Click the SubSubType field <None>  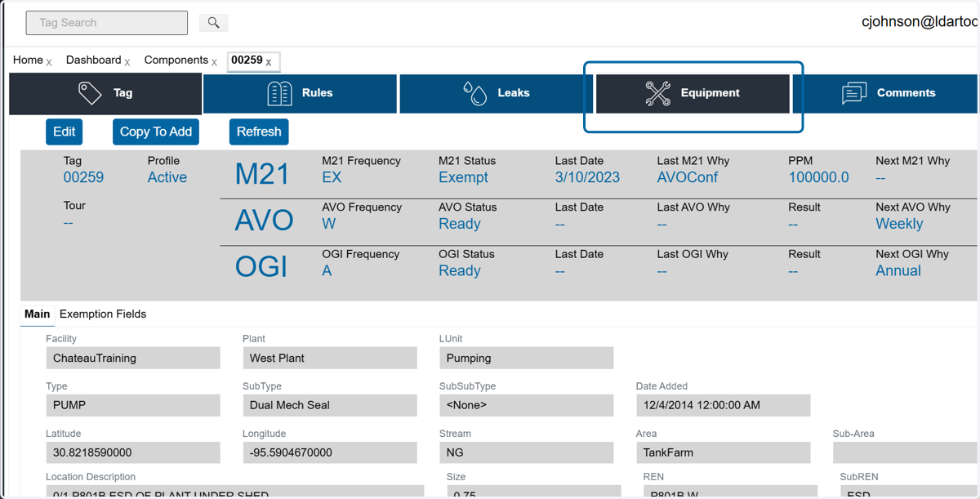(x=527, y=405)
